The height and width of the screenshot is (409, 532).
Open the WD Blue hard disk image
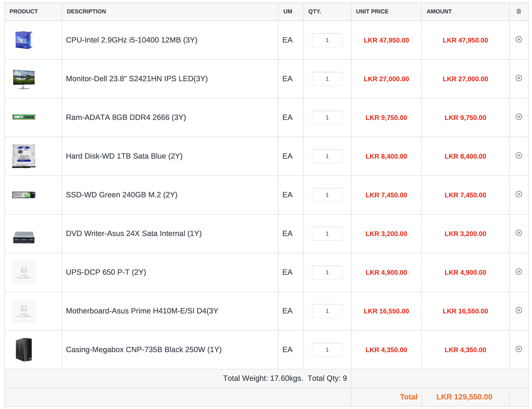click(24, 156)
